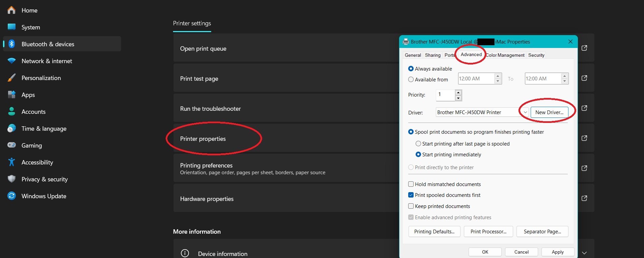Switch to the Security tab

(536, 55)
